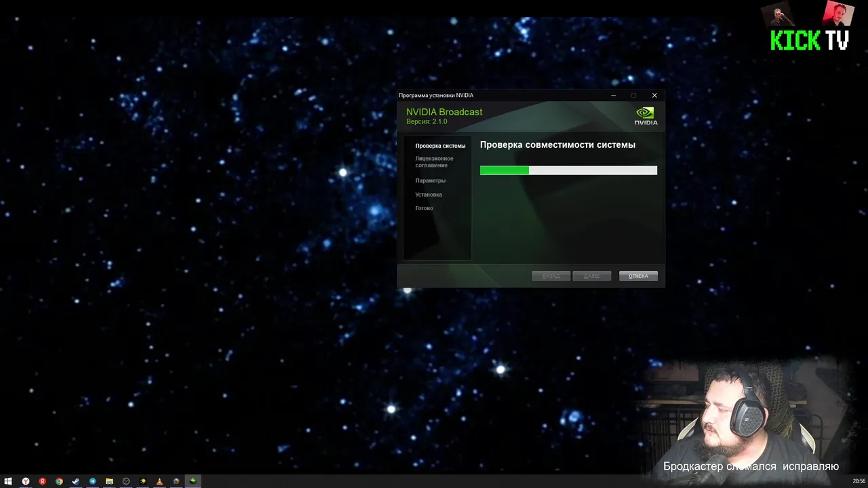Click the disabled Назад button
The height and width of the screenshot is (488, 868).
point(551,276)
